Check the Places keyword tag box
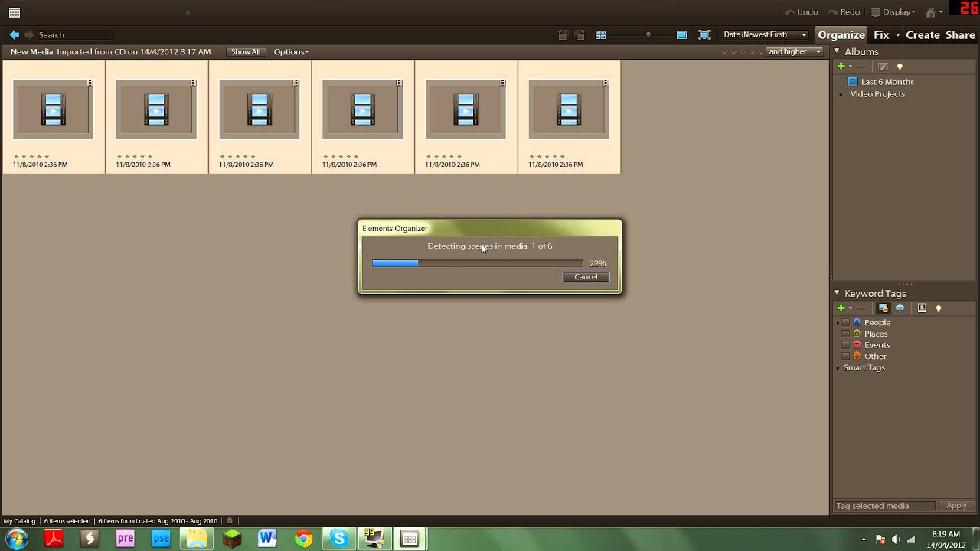The height and width of the screenshot is (551, 980). coord(846,334)
